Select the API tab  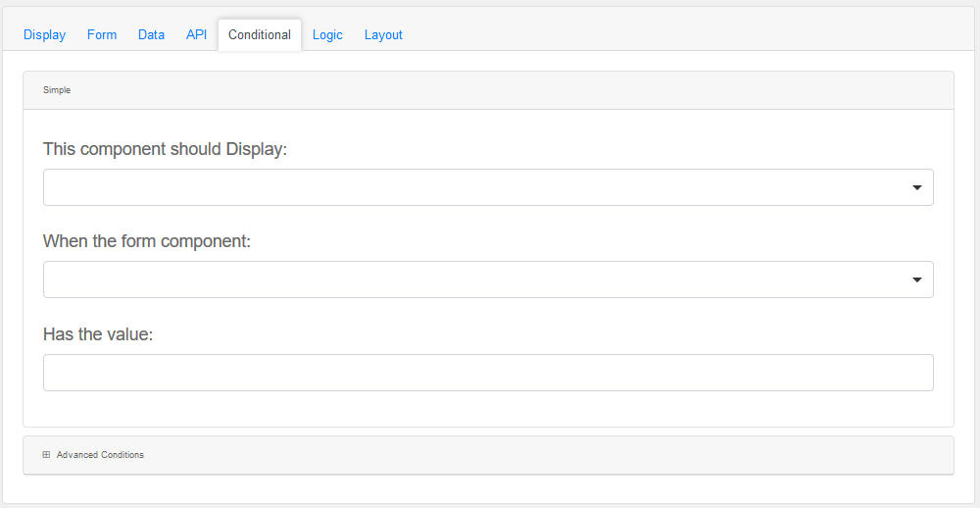(196, 34)
